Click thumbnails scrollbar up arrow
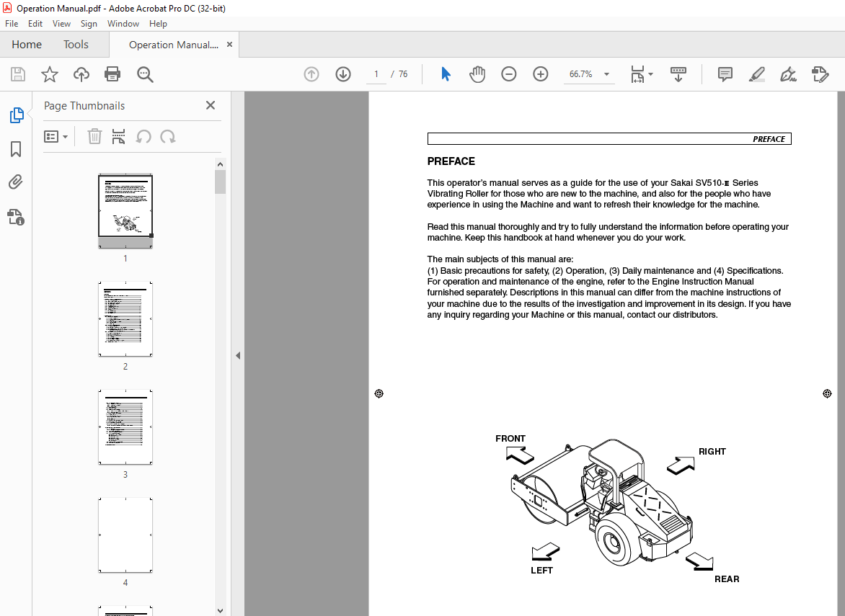The width and height of the screenshot is (845, 616). tap(220, 164)
